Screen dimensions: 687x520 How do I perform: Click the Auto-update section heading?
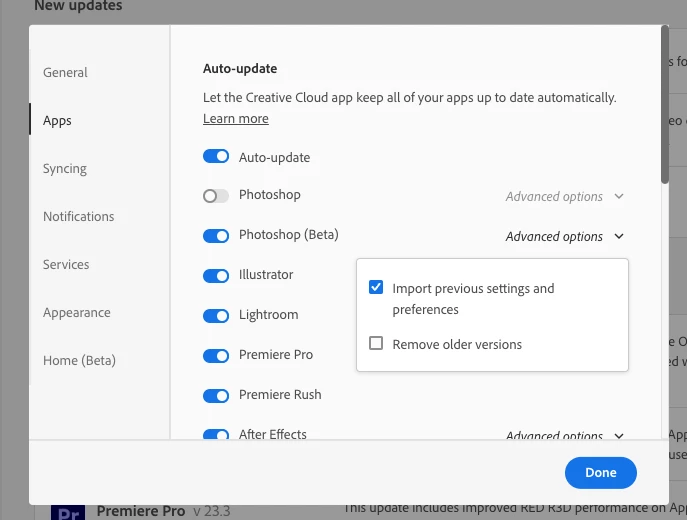240,69
